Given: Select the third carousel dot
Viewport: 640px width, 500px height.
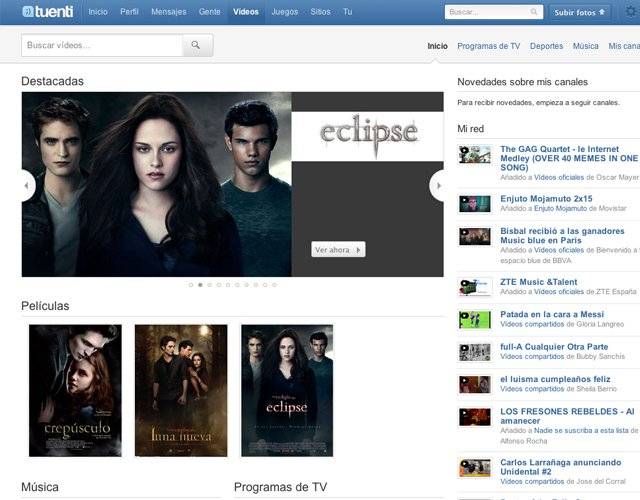Looking at the screenshot, I should 209,285.
